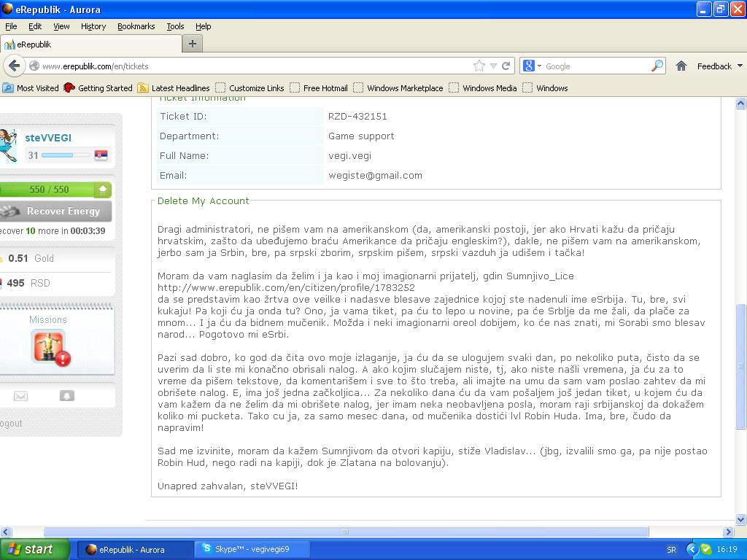
Task: Click the Skype taskbar button
Action: [x=252, y=549]
